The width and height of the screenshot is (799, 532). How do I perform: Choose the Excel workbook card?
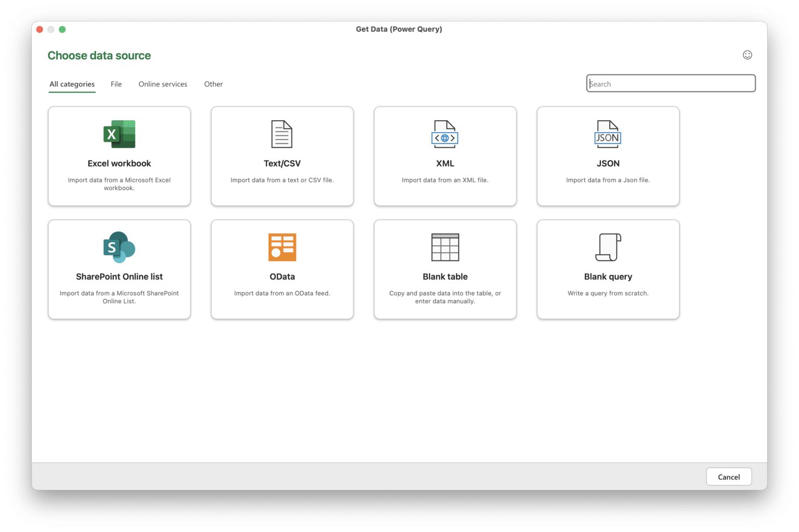(119, 156)
